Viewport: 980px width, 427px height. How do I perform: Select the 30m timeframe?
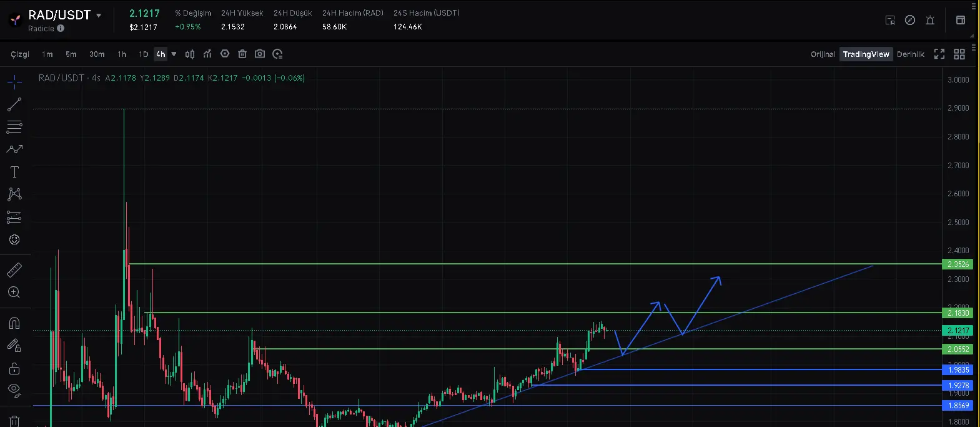[x=97, y=54]
